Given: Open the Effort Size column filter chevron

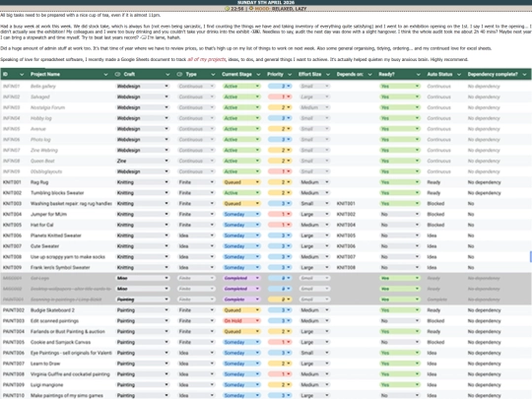Looking at the screenshot, I should (328, 74).
